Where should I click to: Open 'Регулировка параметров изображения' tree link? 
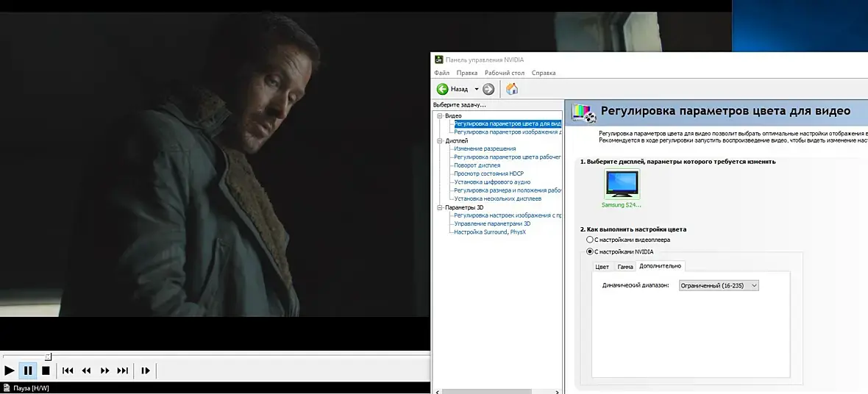pyautogui.click(x=508, y=132)
